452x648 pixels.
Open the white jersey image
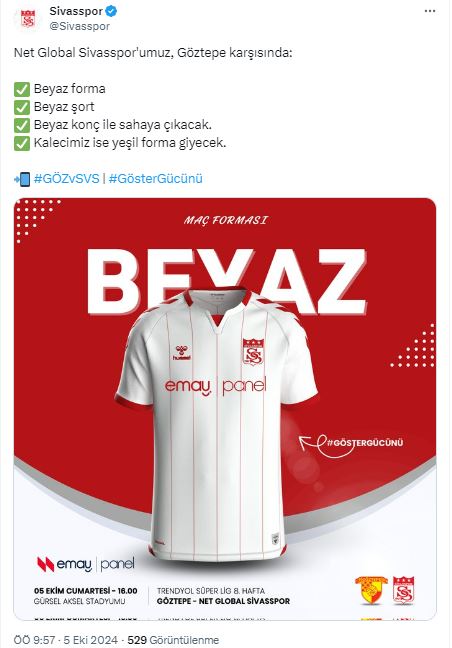pyautogui.click(x=217, y=426)
